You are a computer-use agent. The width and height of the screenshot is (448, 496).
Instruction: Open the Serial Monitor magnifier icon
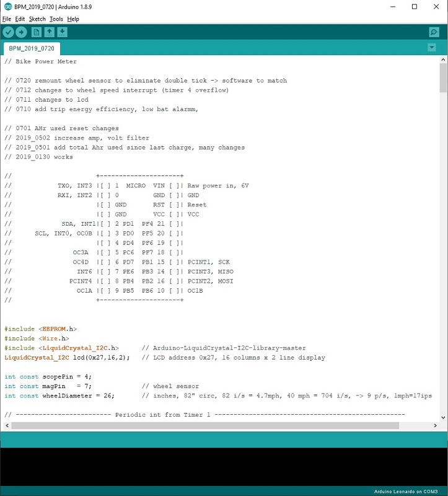point(434,32)
